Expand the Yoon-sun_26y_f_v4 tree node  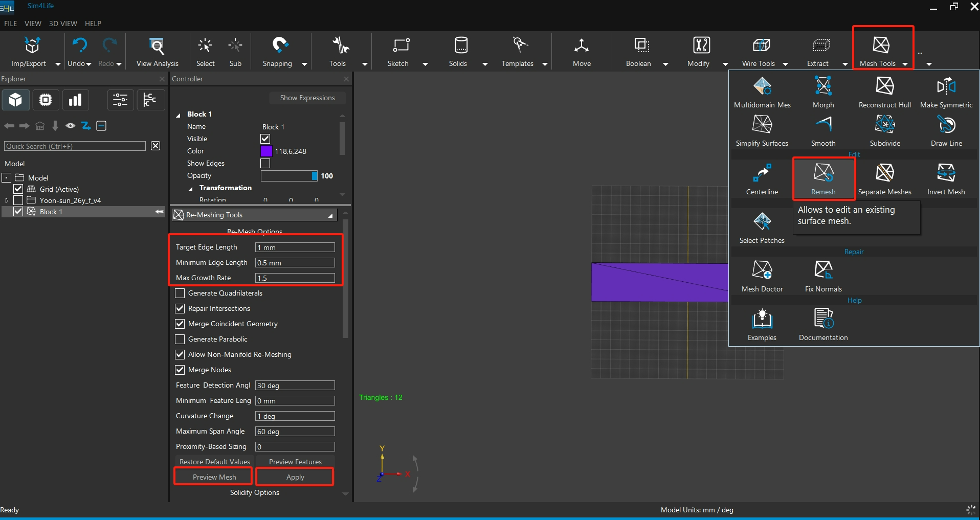coord(7,200)
